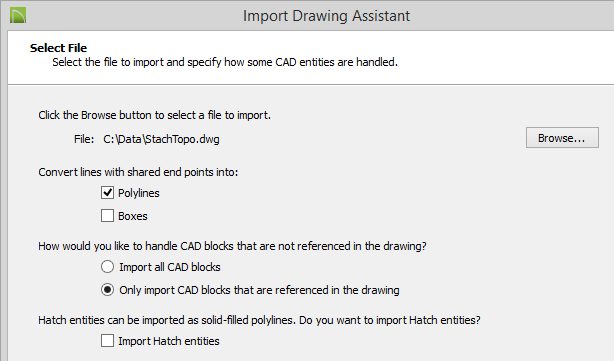Open the Browse... file dialog
614x361 pixels.
562,137
